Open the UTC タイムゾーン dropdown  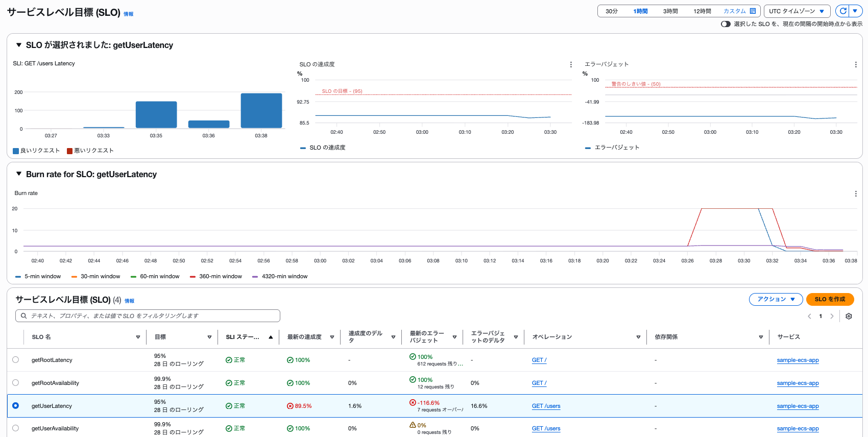[x=796, y=11]
